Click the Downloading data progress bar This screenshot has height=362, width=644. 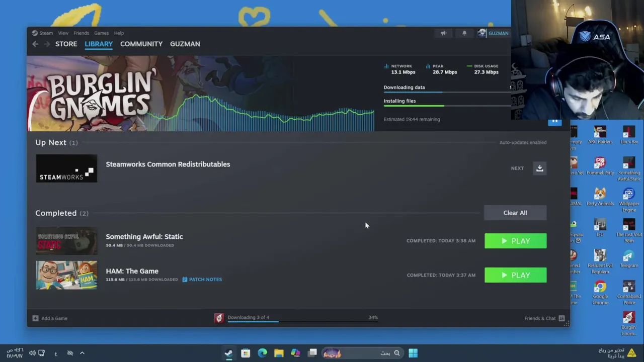click(447, 93)
